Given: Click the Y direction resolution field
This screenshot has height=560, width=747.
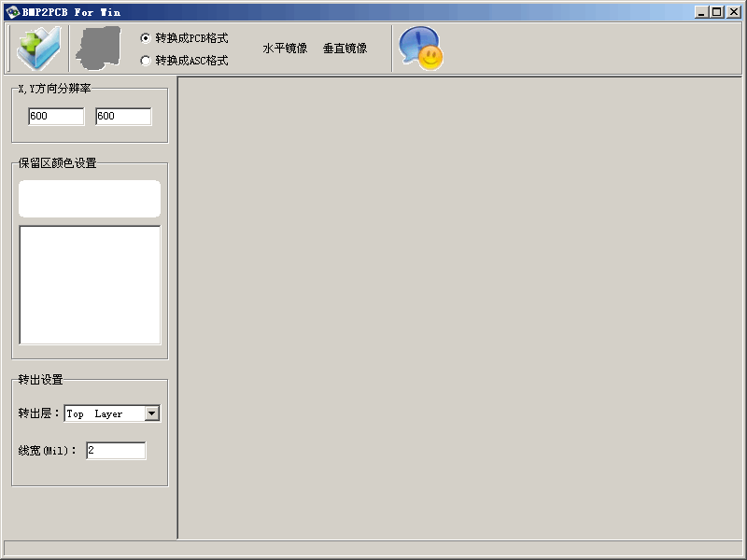Looking at the screenshot, I should [121, 116].
